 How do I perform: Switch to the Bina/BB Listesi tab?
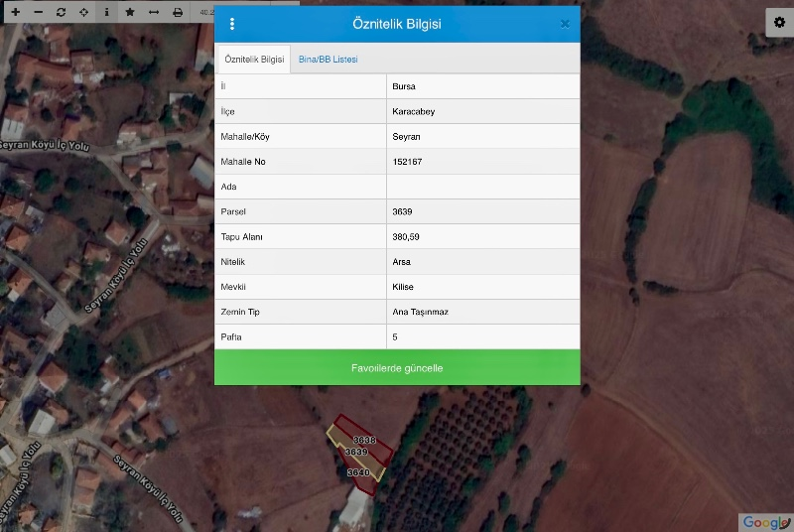coord(329,60)
